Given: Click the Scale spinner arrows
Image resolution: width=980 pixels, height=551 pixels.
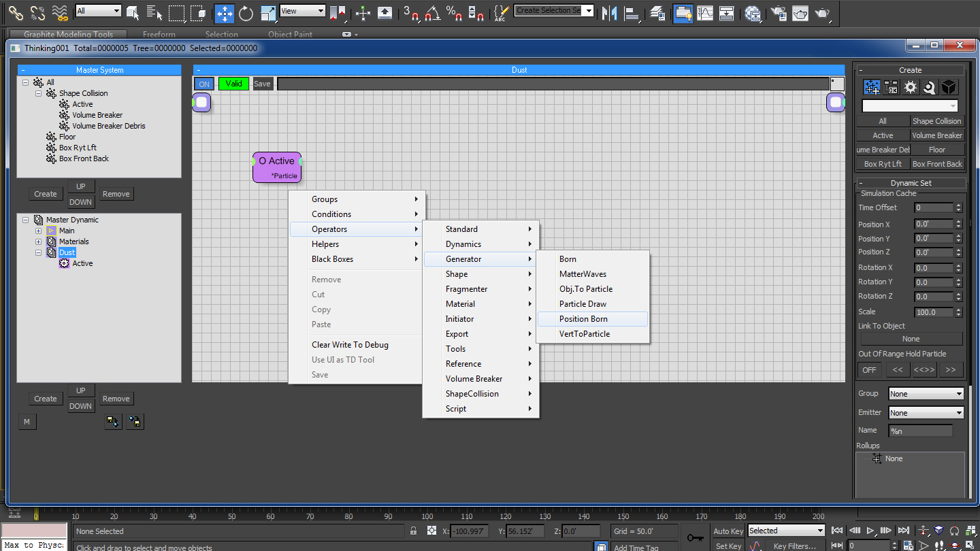Looking at the screenshot, I should [x=958, y=312].
